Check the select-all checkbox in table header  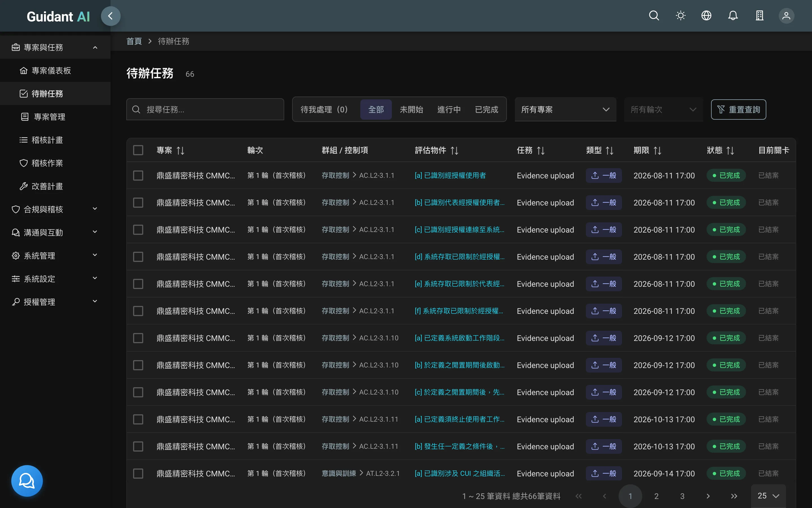pos(138,150)
